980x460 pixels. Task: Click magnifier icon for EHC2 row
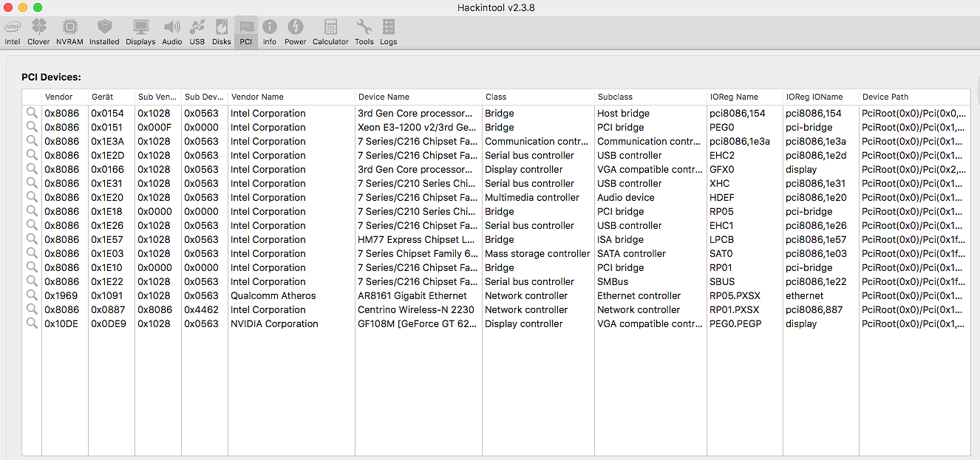(x=32, y=155)
